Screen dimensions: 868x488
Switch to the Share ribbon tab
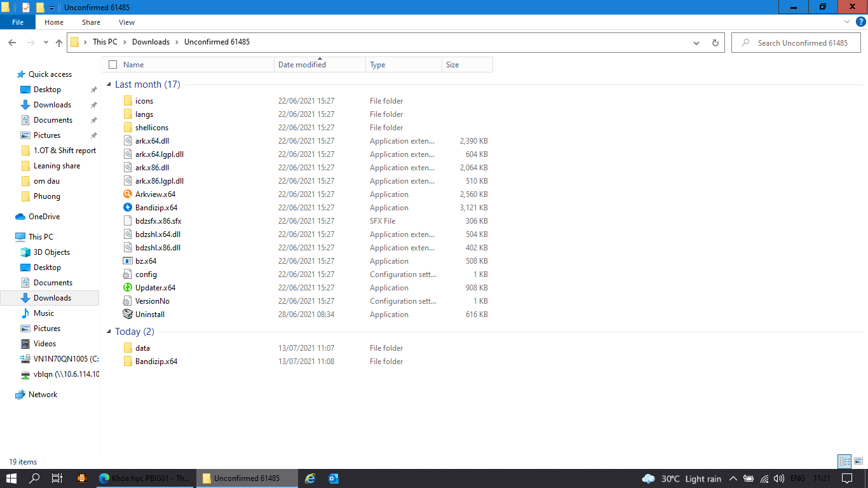pyautogui.click(x=91, y=22)
